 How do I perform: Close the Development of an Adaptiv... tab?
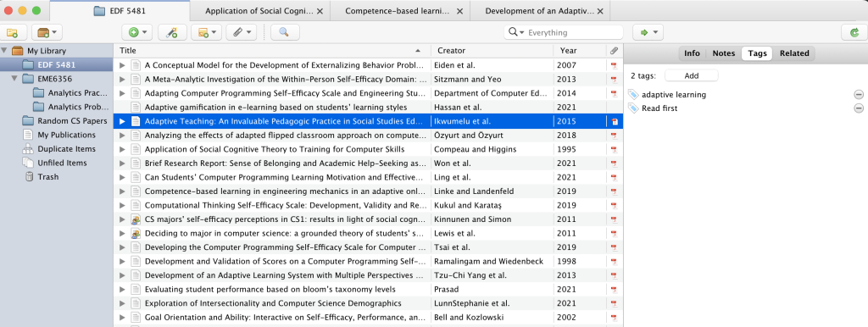[599, 11]
